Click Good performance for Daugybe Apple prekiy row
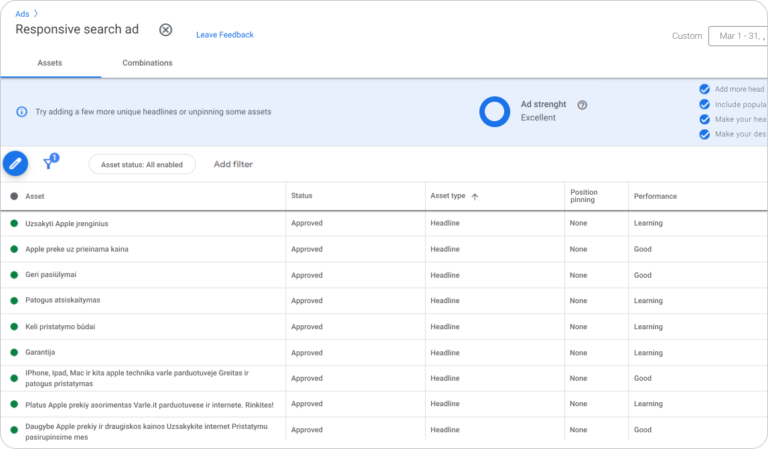768x449 pixels. click(x=643, y=429)
